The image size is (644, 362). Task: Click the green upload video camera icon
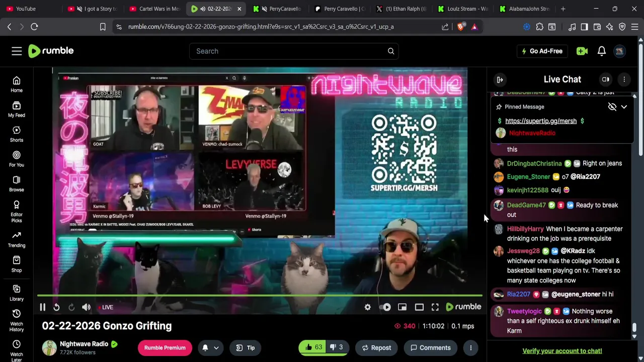click(582, 51)
